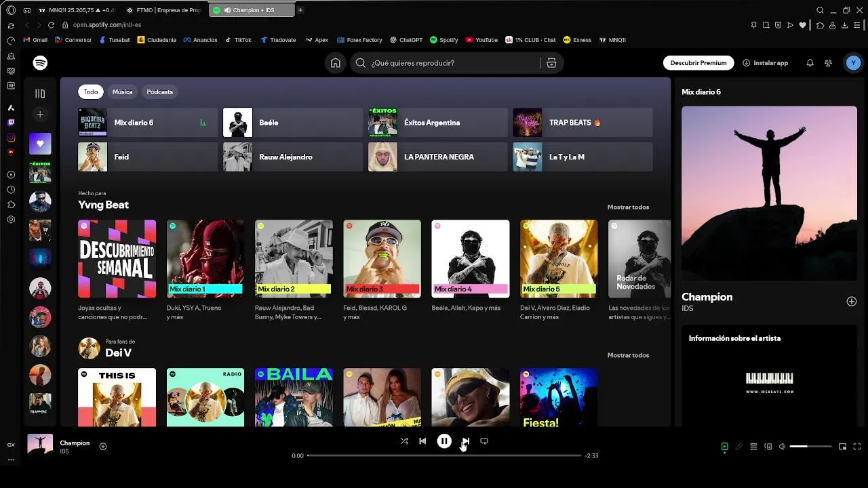Open the La T y La M tile
Image resolution: width=868 pixels, height=488 pixels.
click(583, 157)
